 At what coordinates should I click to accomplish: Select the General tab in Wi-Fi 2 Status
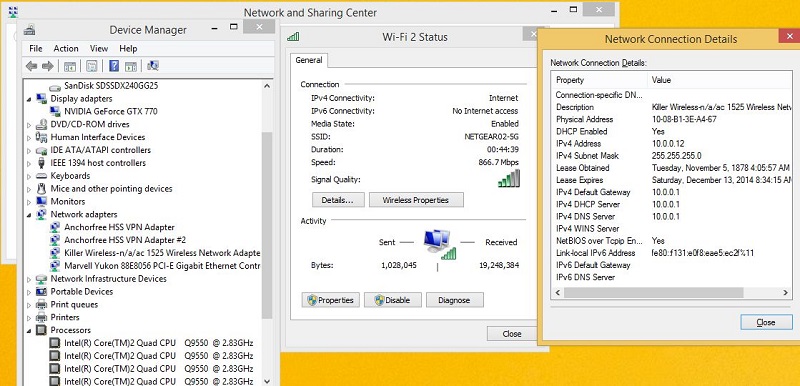click(x=309, y=60)
